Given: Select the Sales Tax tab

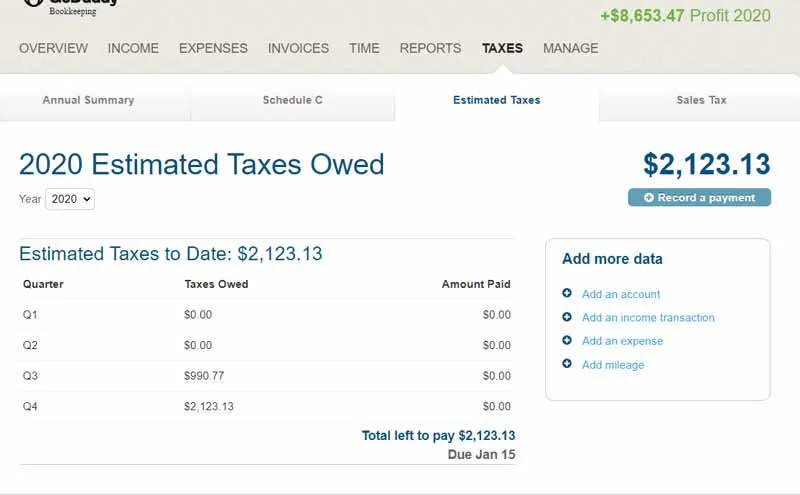Looking at the screenshot, I should pyautogui.click(x=701, y=100).
